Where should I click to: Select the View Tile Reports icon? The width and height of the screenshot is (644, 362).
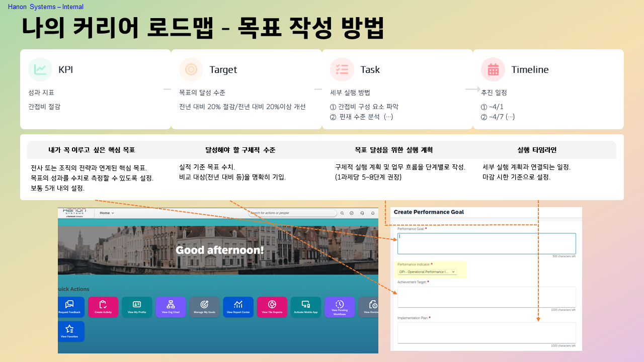(x=272, y=306)
